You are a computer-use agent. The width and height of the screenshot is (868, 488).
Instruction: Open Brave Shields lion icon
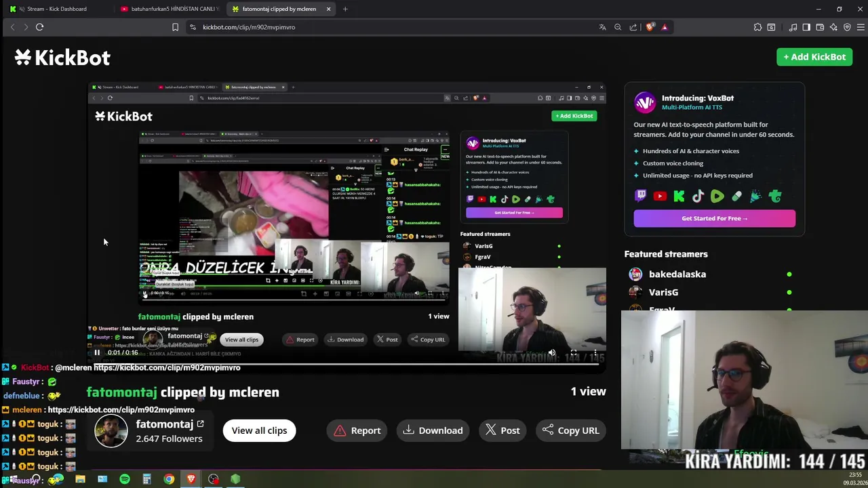(650, 27)
